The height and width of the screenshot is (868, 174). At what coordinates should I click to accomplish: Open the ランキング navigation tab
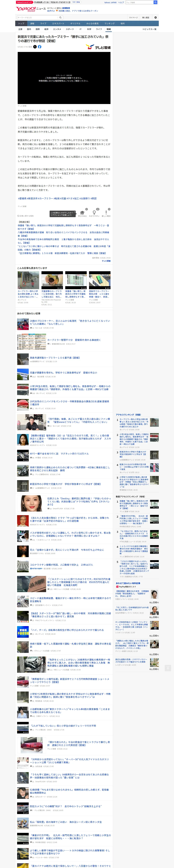click(109, 24)
